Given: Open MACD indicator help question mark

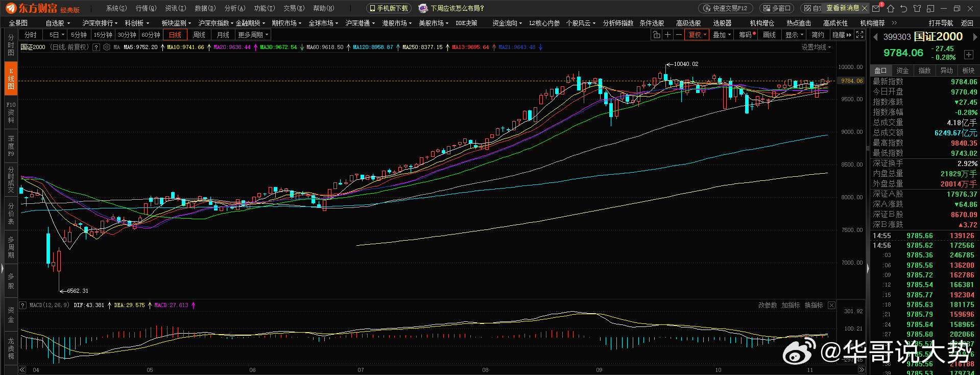Looking at the screenshot, I should pyautogui.click(x=23, y=305).
